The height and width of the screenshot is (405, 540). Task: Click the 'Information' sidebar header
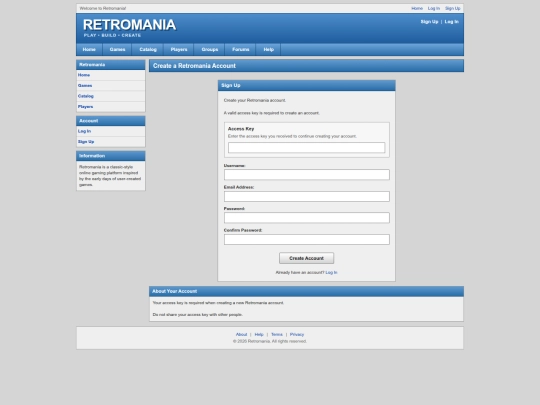point(111,156)
